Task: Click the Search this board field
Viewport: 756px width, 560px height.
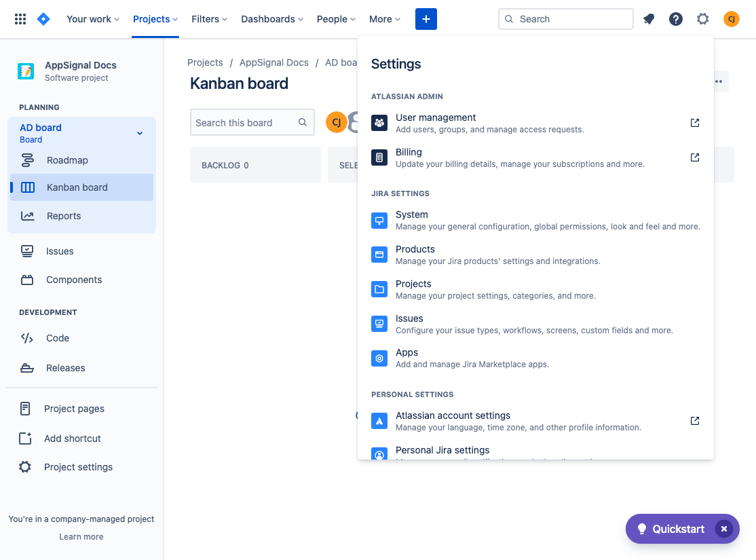Action: (x=252, y=122)
